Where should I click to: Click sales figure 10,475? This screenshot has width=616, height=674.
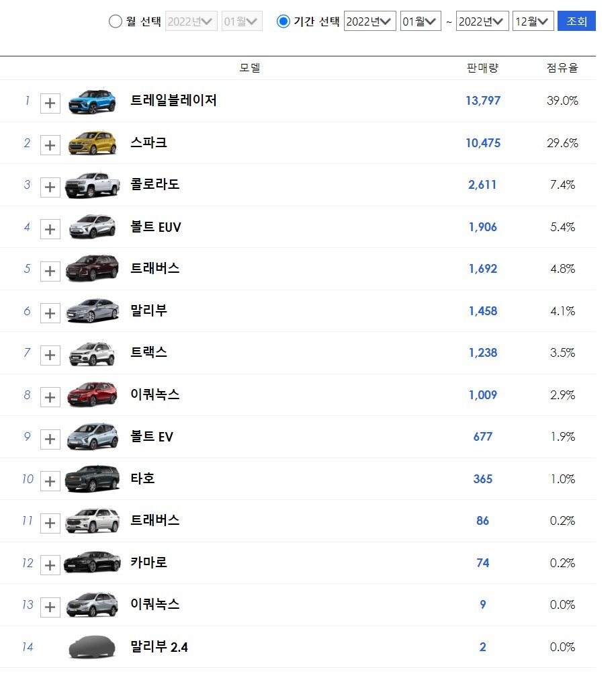[x=483, y=142]
